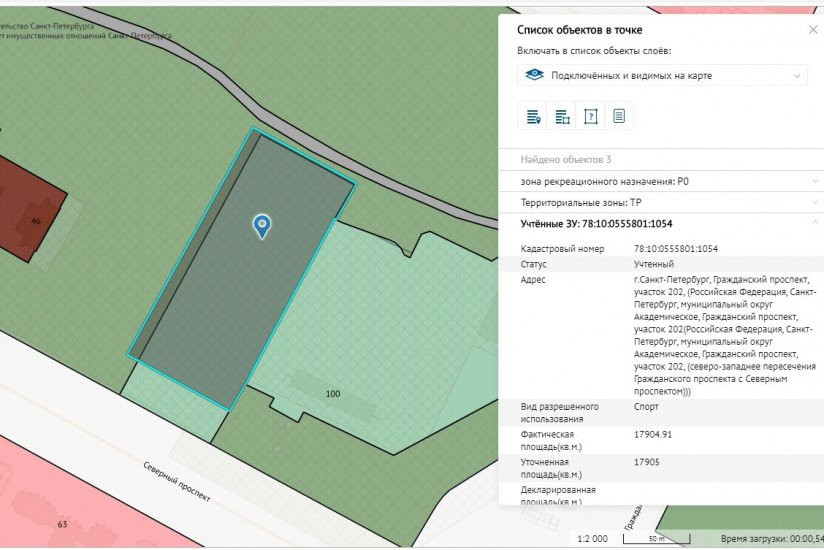Click the land parcel labeled 100
The image size is (824, 550).
pos(333,394)
